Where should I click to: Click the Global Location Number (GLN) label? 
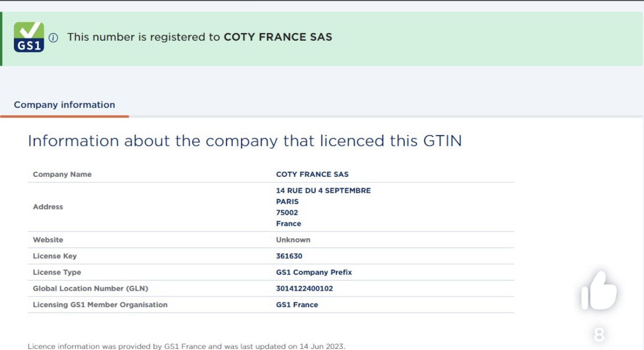point(91,289)
